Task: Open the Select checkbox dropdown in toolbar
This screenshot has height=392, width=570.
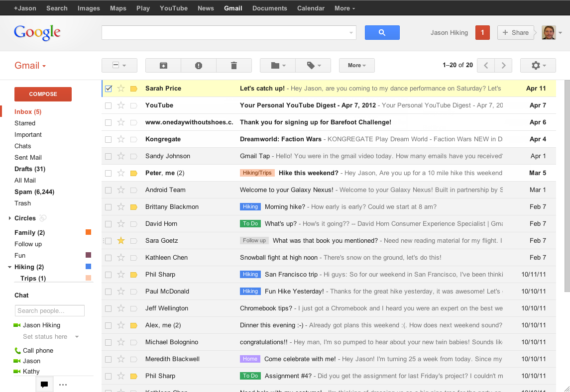Action: point(119,65)
